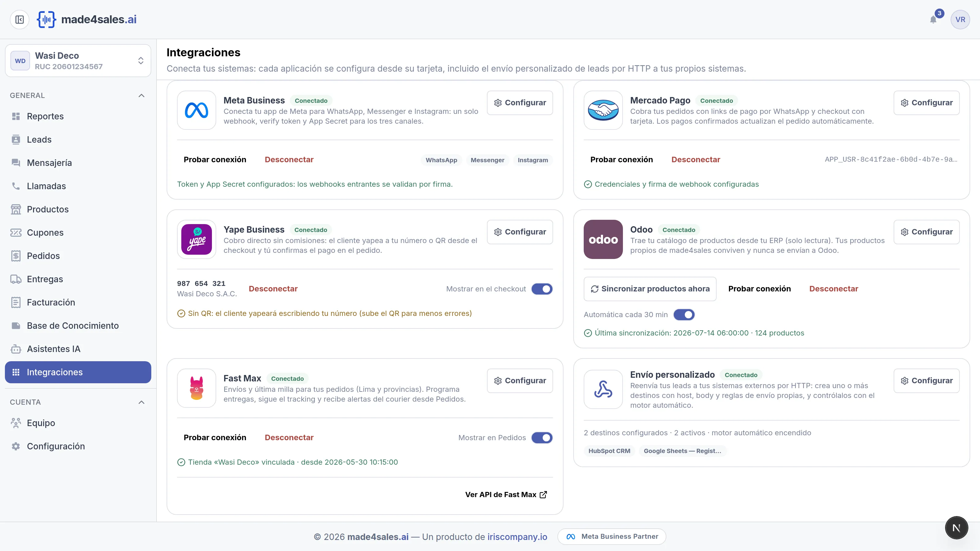Click the Envío personalizado webhook icon
This screenshot has width=980, height=551.
click(603, 389)
